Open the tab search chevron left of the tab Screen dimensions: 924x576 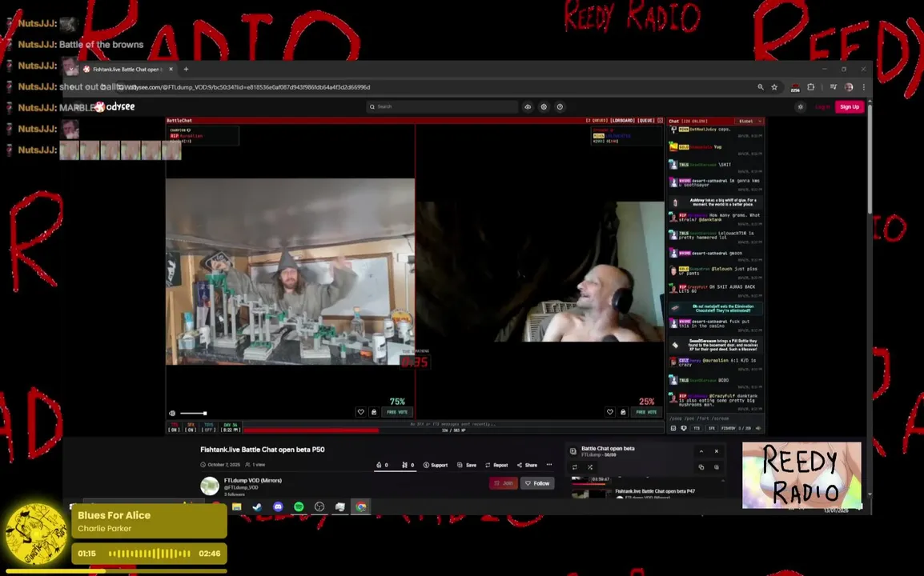click(71, 70)
